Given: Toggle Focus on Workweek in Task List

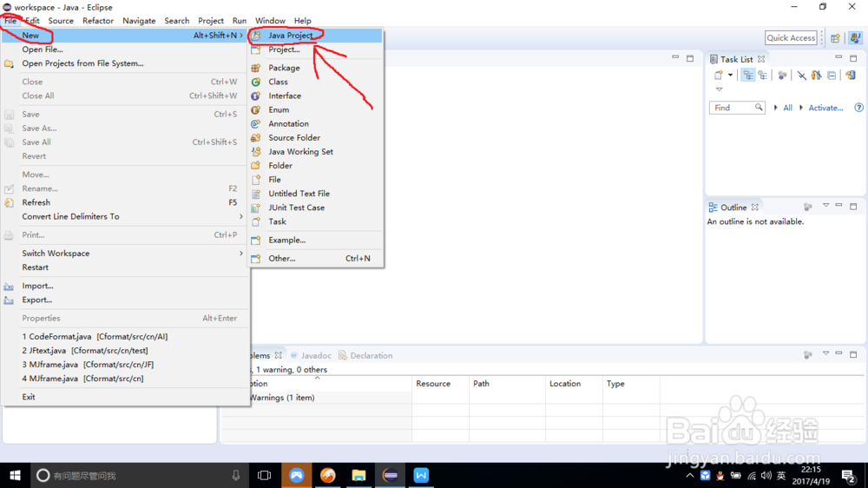Looking at the screenshot, I should [x=782, y=76].
